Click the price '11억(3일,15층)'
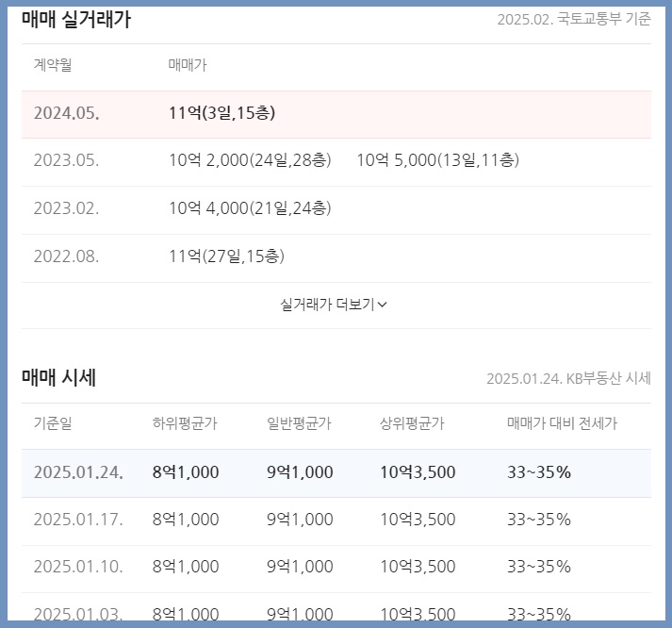The height and width of the screenshot is (628, 672). pyautogui.click(x=222, y=113)
